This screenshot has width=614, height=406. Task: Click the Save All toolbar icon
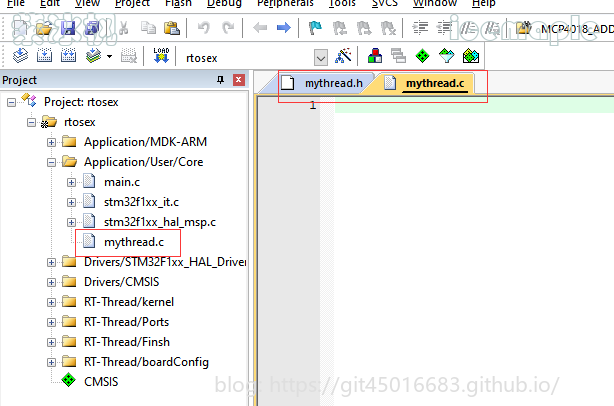(x=92, y=29)
